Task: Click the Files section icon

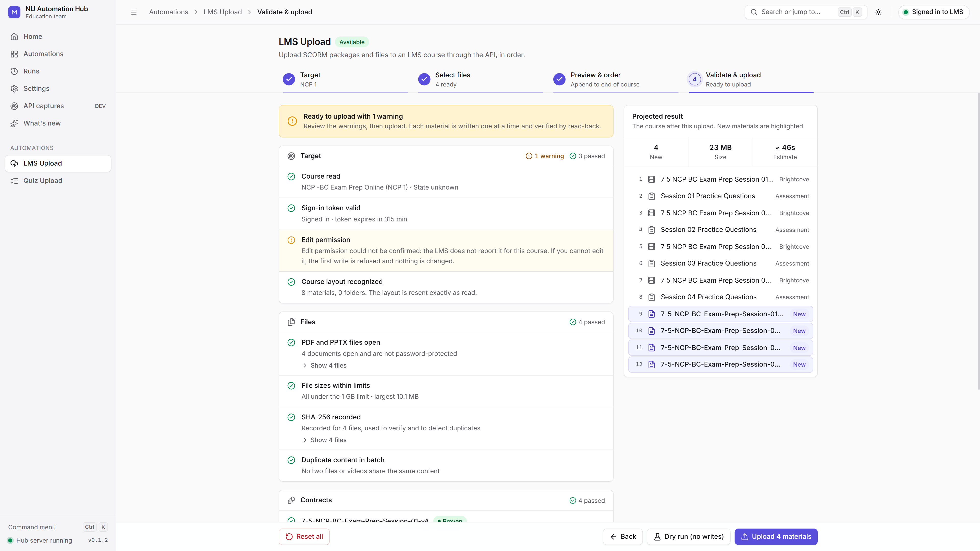Action: (291, 322)
